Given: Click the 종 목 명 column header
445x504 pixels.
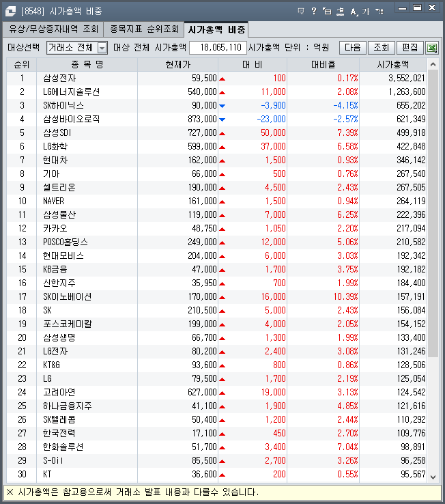Looking at the screenshot, I should pyautogui.click(x=87, y=65).
